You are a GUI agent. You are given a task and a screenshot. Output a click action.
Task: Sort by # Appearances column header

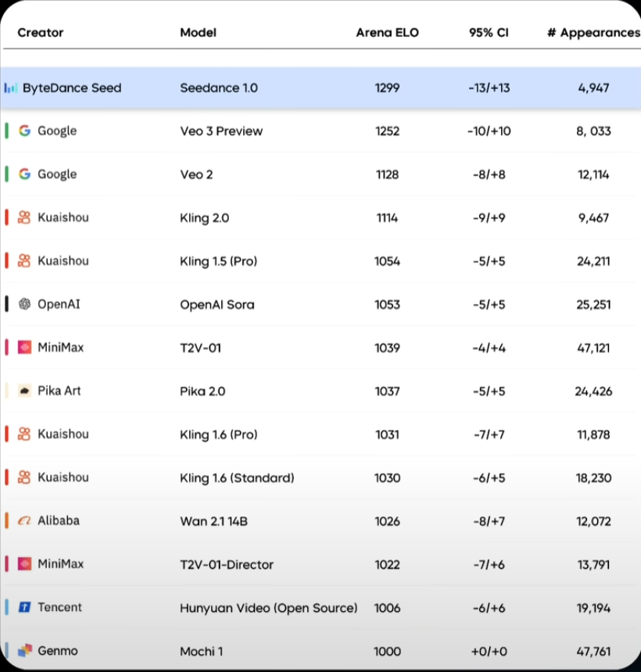[x=594, y=33]
